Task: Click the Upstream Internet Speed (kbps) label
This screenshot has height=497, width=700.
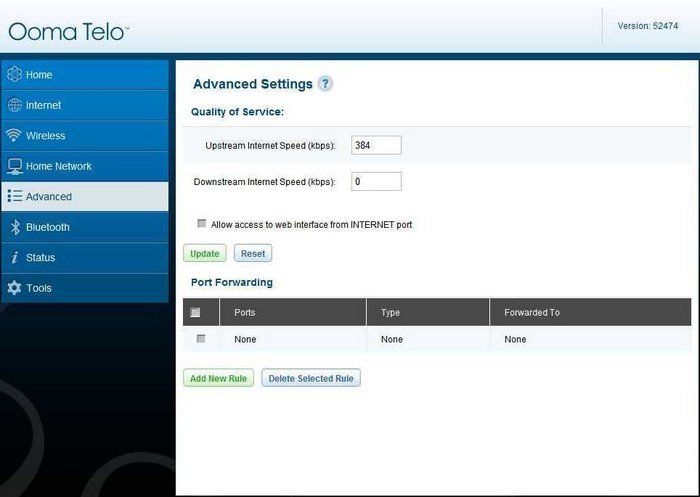Action: pos(270,146)
